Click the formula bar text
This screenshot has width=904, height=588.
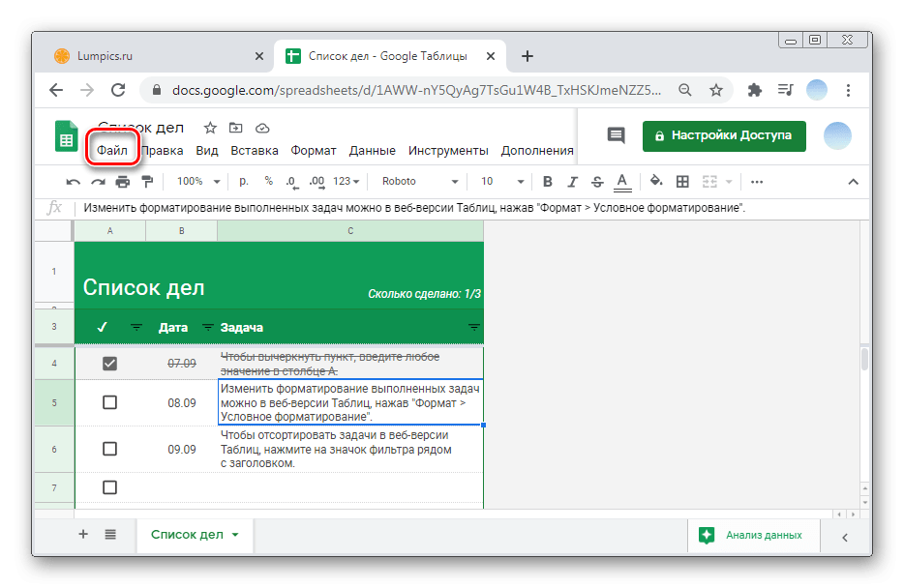[x=414, y=208]
